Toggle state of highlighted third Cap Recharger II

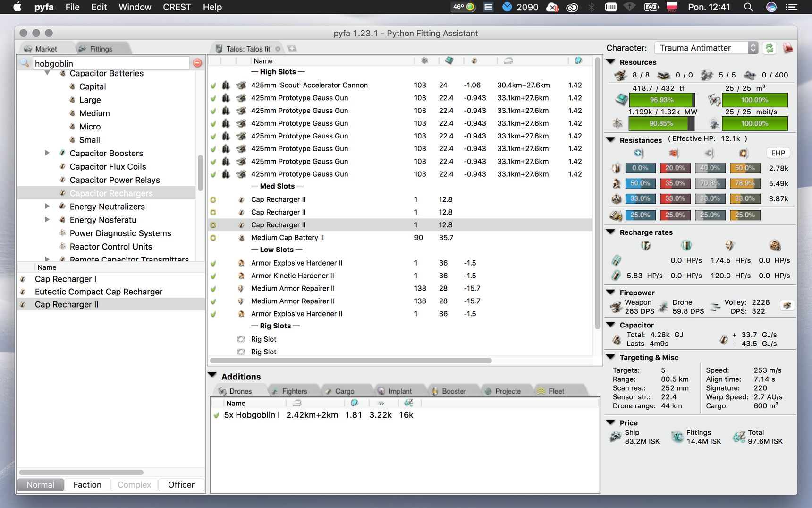pyautogui.click(x=213, y=225)
